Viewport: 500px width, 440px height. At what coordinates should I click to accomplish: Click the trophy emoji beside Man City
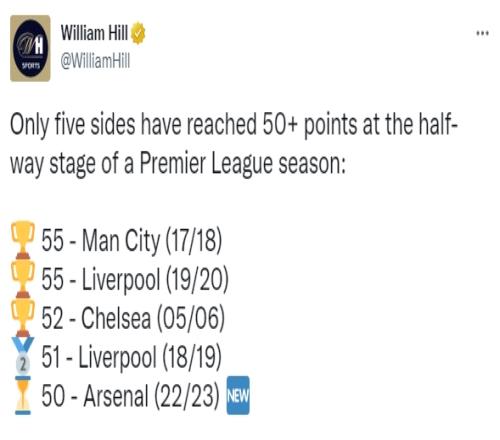23,240
